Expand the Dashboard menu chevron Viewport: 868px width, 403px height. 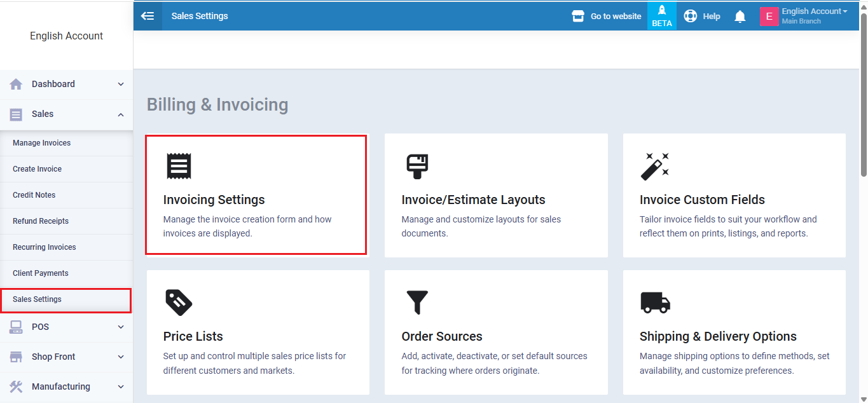[x=121, y=84]
